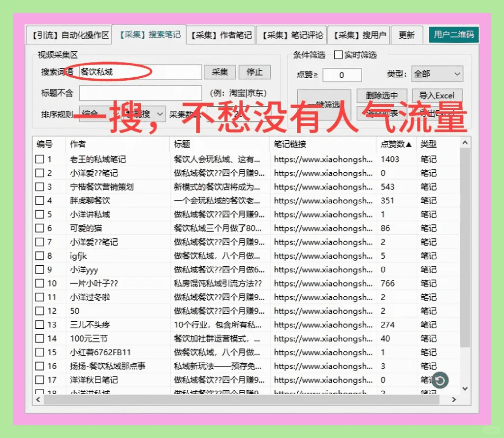Click the 导入Excel import button
This screenshot has width=504, height=438.
pyautogui.click(x=437, y=95)
